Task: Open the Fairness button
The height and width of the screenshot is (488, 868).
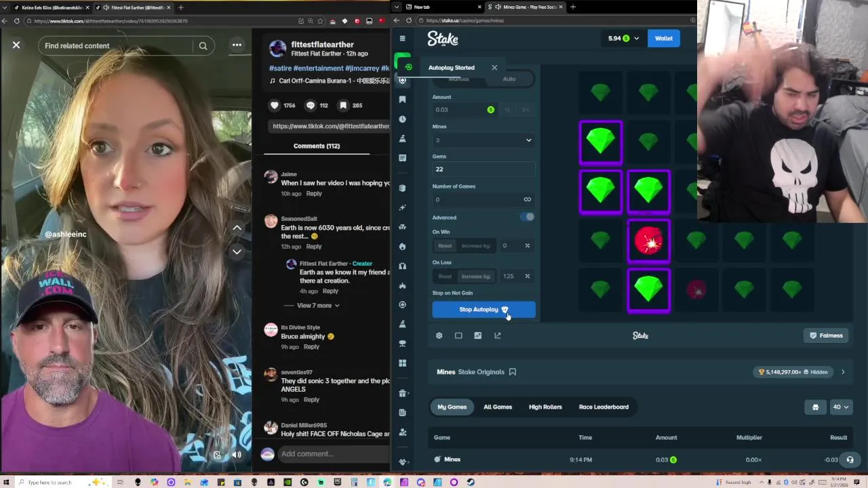Action: tap(826, 335)
